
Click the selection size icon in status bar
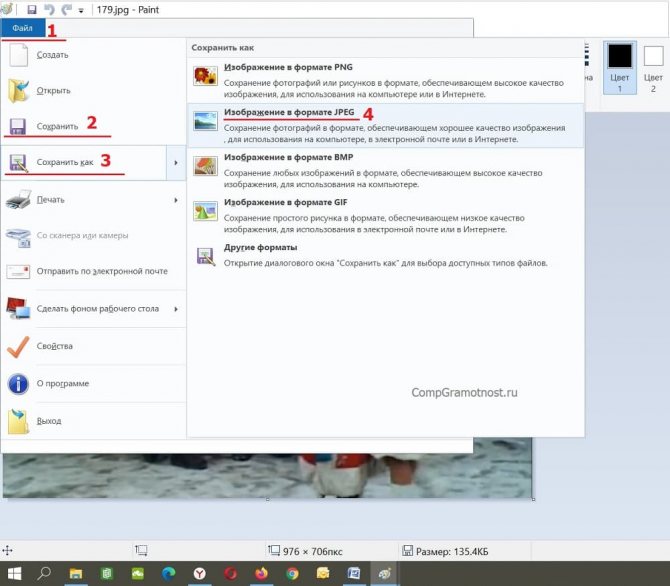click(141, 550)
